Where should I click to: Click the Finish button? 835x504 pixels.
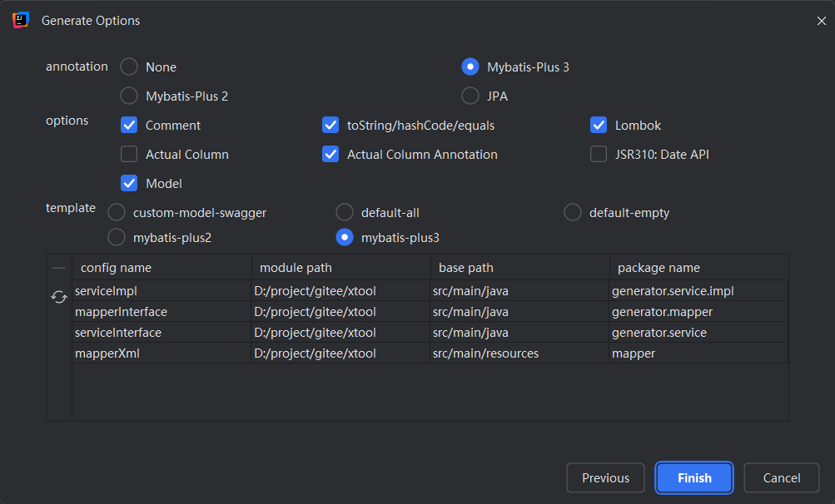pos(694,478)
